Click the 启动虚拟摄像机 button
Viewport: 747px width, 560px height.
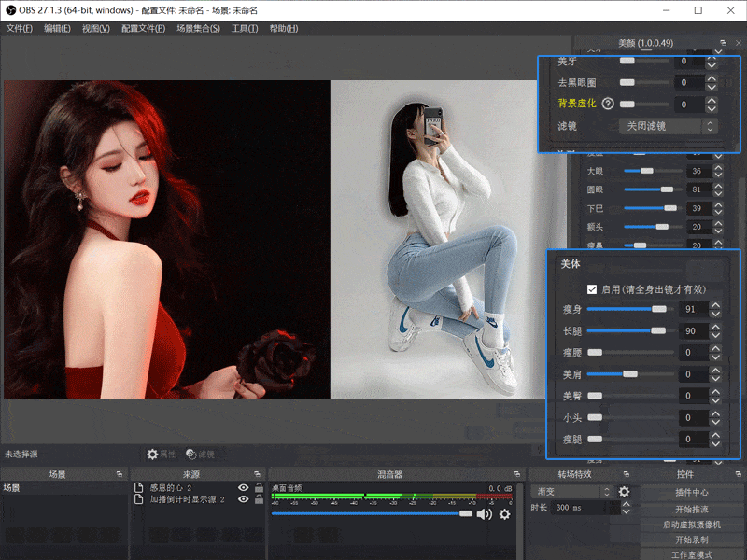(x=691, y=525)
